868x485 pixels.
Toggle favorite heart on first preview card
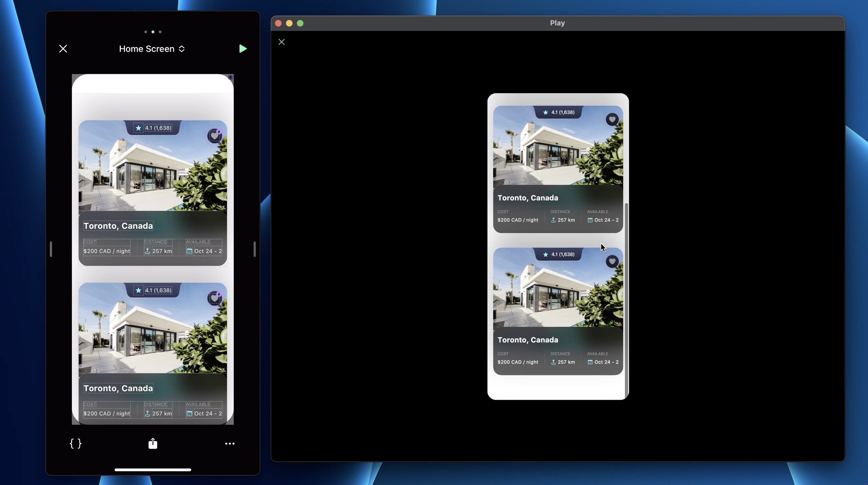click(x=612, y=119)
